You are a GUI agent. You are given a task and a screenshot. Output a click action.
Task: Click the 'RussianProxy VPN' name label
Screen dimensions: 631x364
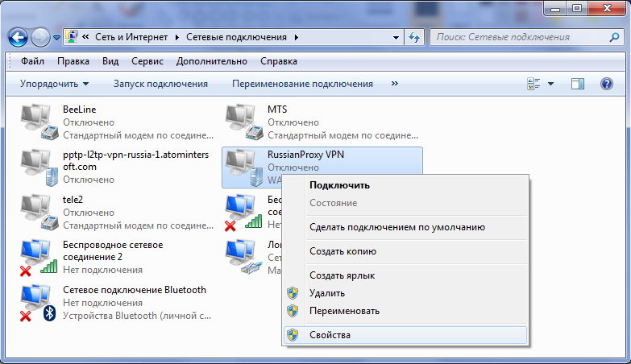click(305, 155)
